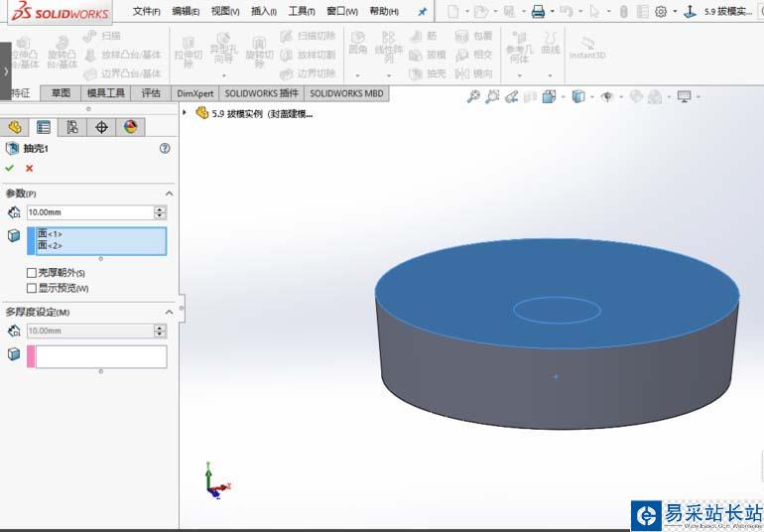The width and height of the screenshot is (764, 532).
Task: Switch to the SOLIDWORKS MBD tab
Action: click(x=346, y=93)
